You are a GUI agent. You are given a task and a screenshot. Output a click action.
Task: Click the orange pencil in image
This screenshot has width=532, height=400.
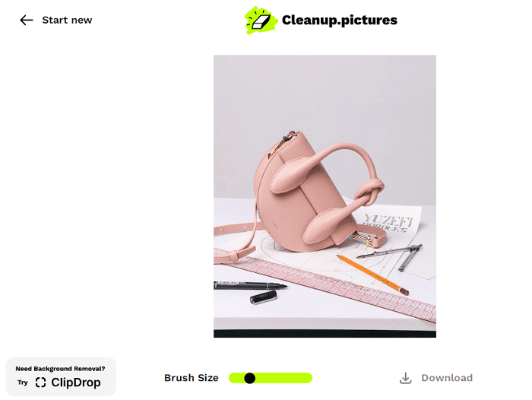(372, 275)
